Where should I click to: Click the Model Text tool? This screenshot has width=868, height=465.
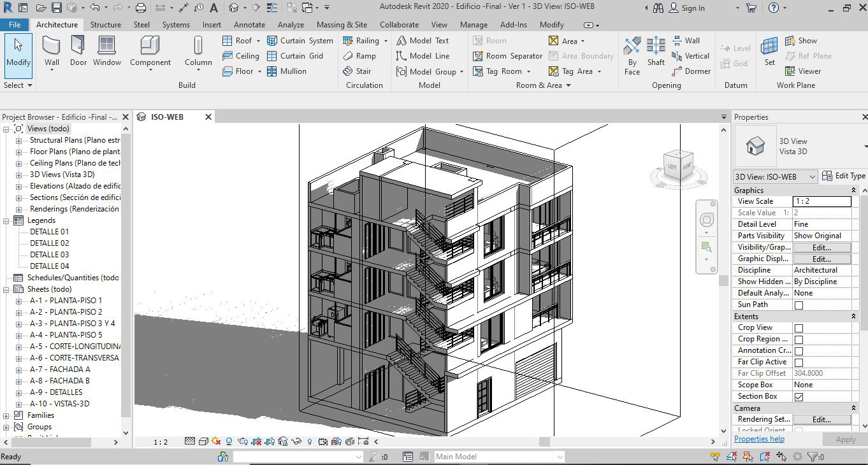(423, 41)
